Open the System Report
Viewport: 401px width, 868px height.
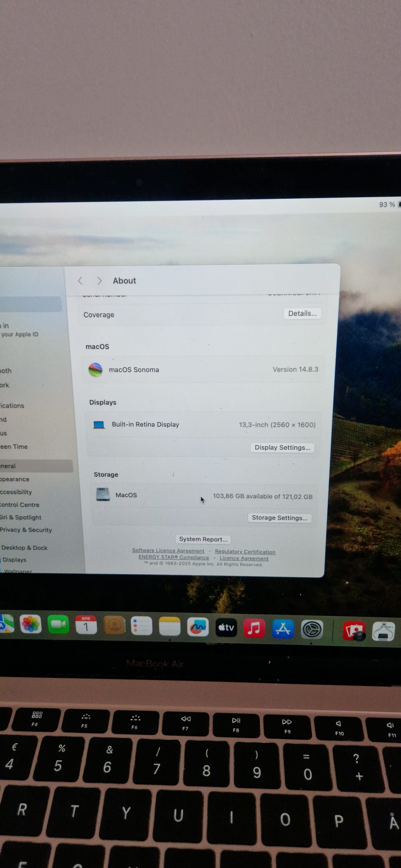[203, 539]
